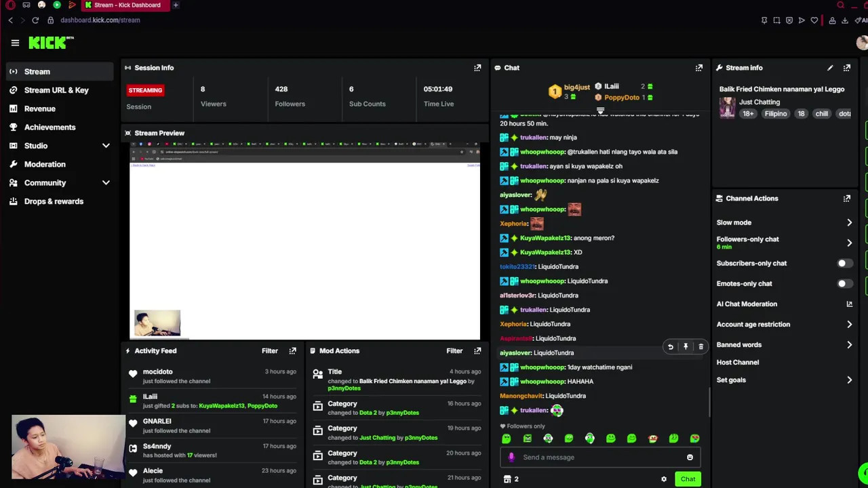This screenshot has width=868, height=488.
Task: Open Set goals options
Action: [x=785, y=380]
